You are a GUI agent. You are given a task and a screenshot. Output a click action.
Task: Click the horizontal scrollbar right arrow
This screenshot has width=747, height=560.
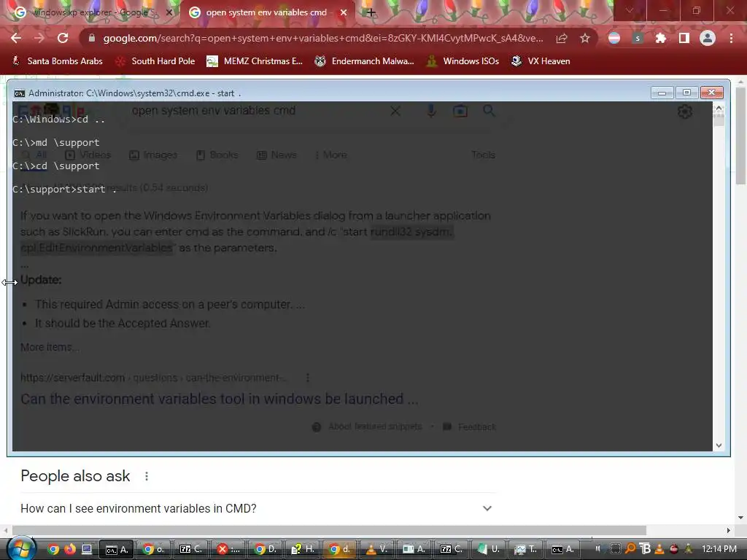pyautogui.click(x=729, y=531)
